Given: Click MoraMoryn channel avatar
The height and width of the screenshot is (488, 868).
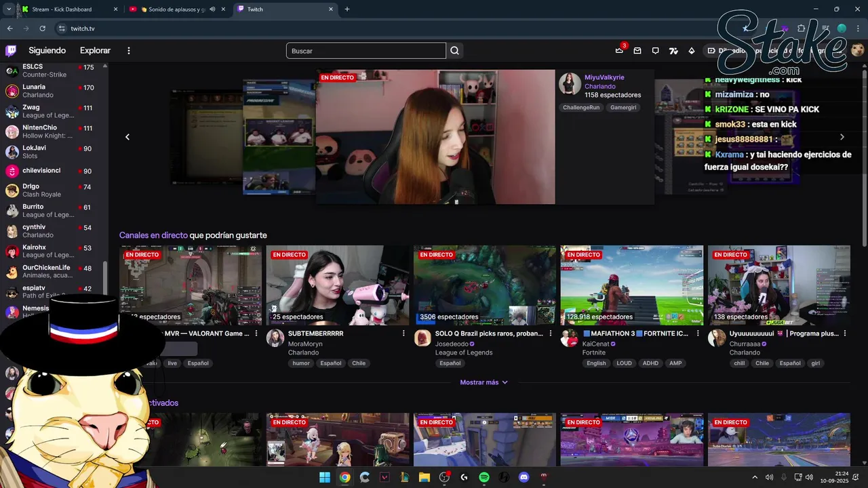Looking at the screenshot, I should point(275,338).
